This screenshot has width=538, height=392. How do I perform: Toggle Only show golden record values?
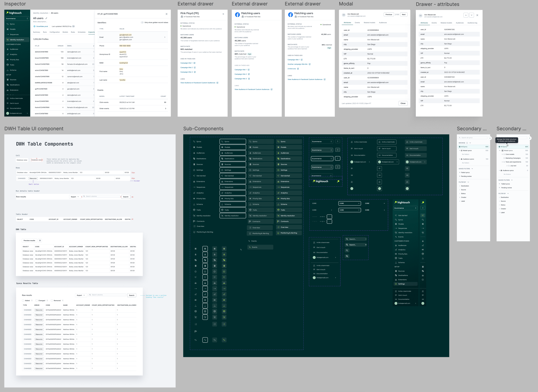click(142, 23)
